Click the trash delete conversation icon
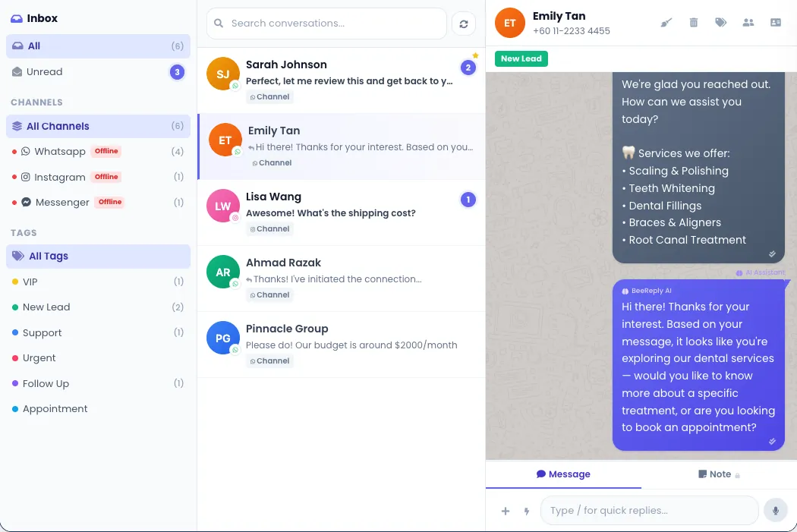The image size is (797, 532). (693, 22)
